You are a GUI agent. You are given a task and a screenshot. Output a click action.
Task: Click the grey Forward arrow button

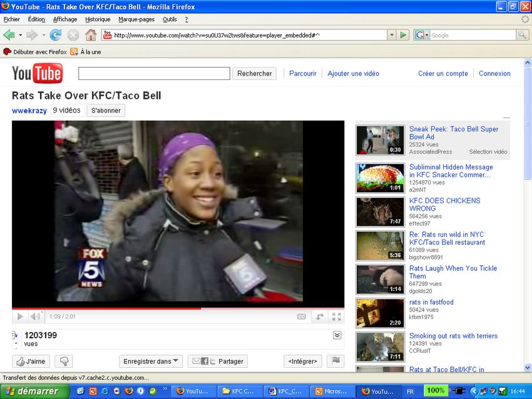click(31, 35)
